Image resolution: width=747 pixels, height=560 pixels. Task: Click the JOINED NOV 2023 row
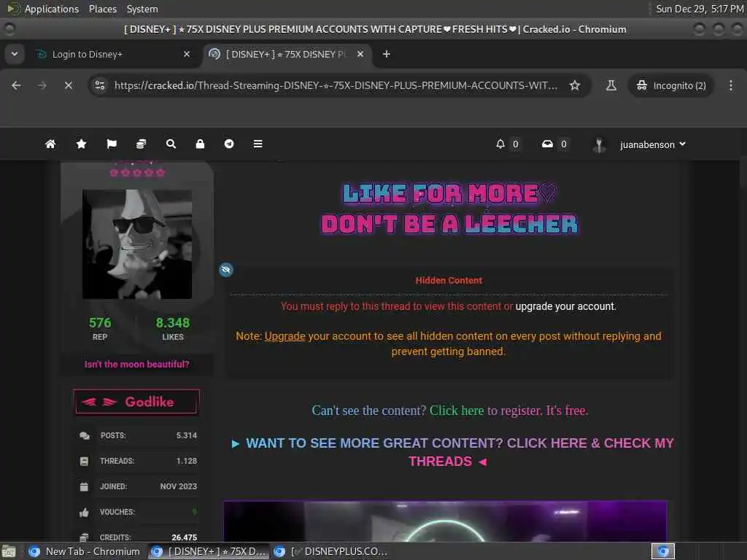coord(138,486)
